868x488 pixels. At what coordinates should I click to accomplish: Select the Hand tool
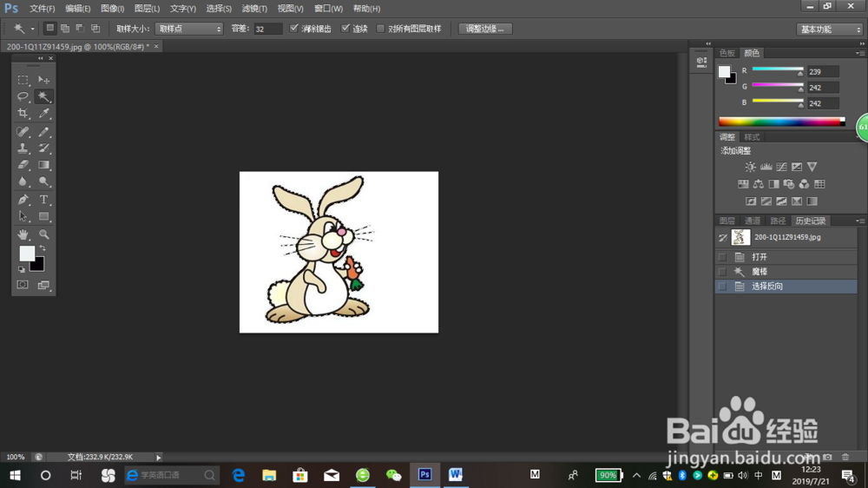23,234
